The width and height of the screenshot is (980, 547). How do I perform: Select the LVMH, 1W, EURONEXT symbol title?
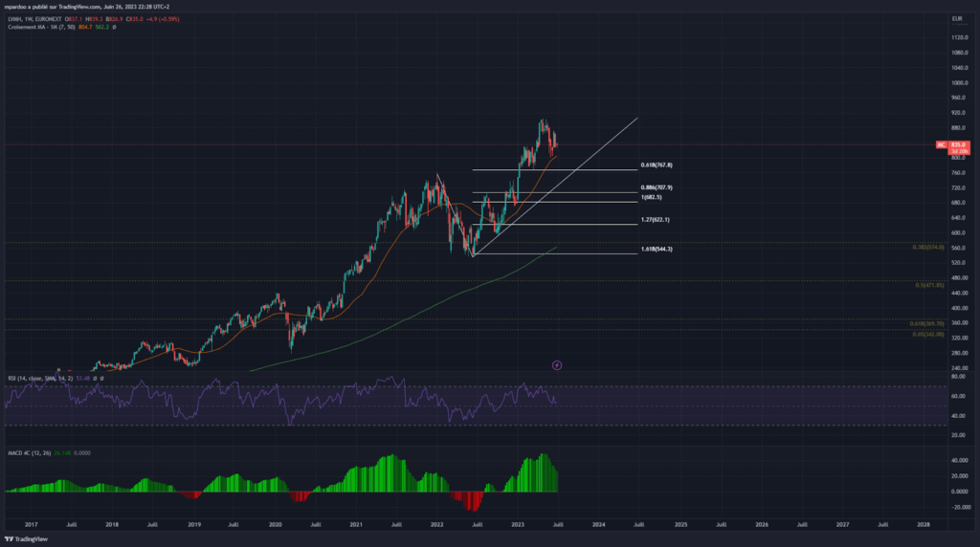click(x=35, y=19)
